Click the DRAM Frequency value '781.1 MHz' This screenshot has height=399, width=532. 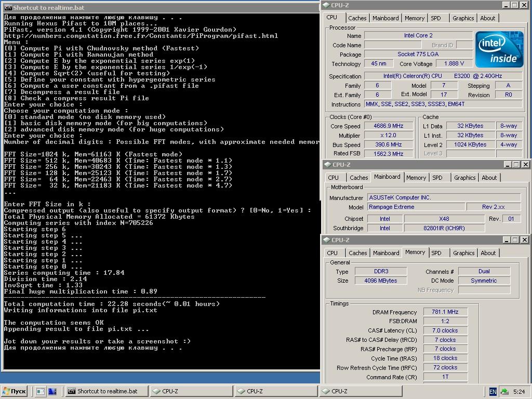click(x=445, y=312)
